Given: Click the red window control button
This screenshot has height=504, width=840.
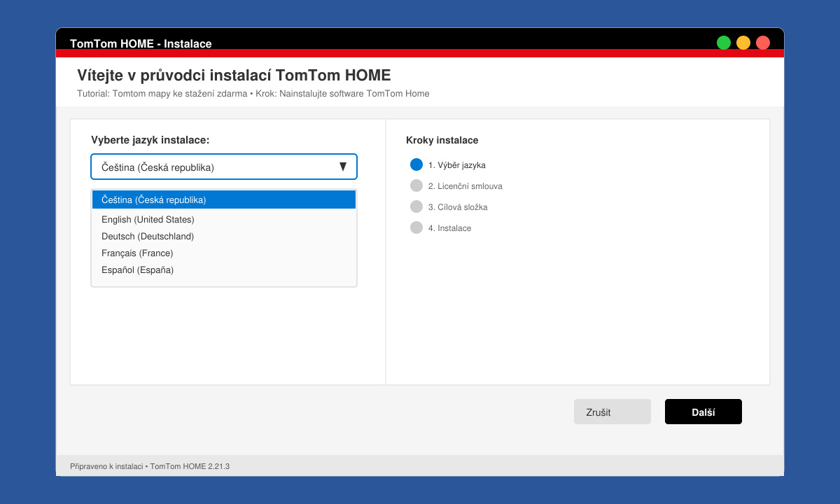Looking at the screenshot, I should pyautogui.click(x=763, y=43).
